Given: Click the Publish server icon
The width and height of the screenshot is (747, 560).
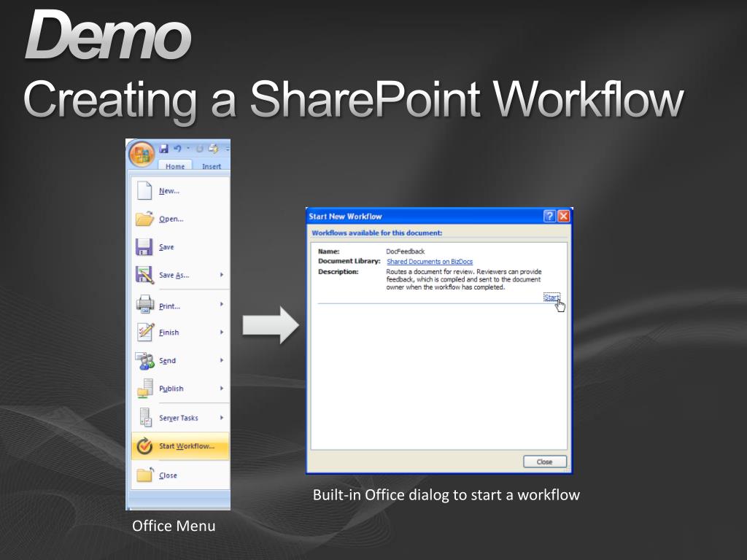Looking at the screenshot, I should [x=145, y=389].
